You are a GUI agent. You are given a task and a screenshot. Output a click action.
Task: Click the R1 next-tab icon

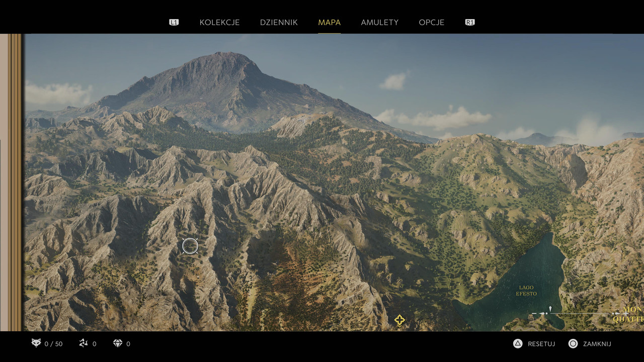(470, 22)
